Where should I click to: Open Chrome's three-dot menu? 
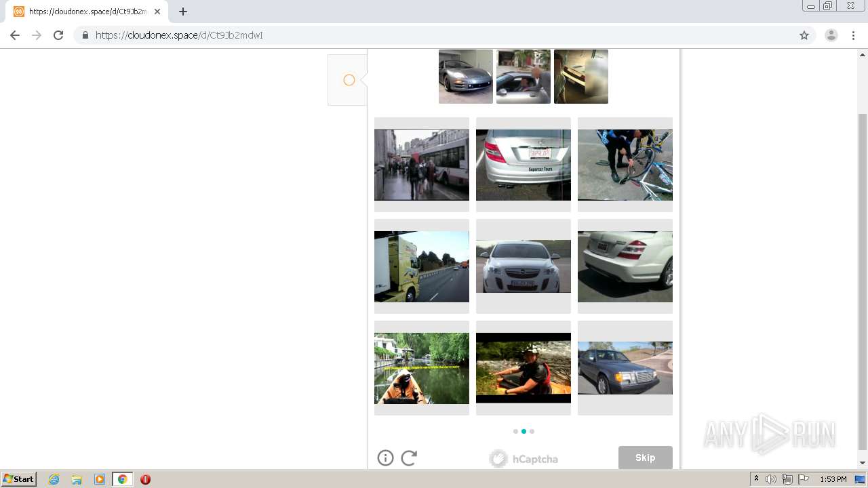(x=854, y=35)
